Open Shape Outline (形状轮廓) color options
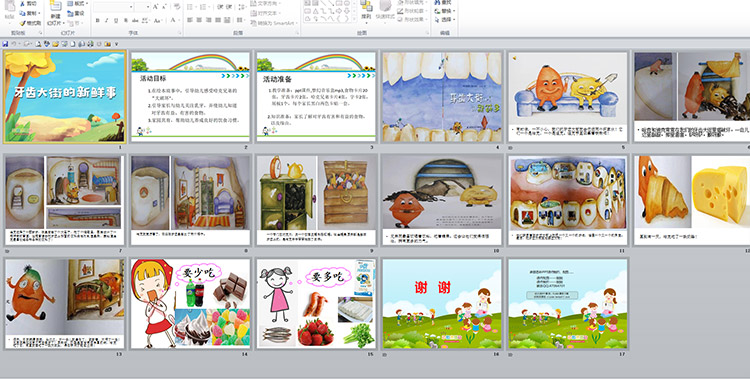This screenshot has width=750, height=379. (411, 11)
